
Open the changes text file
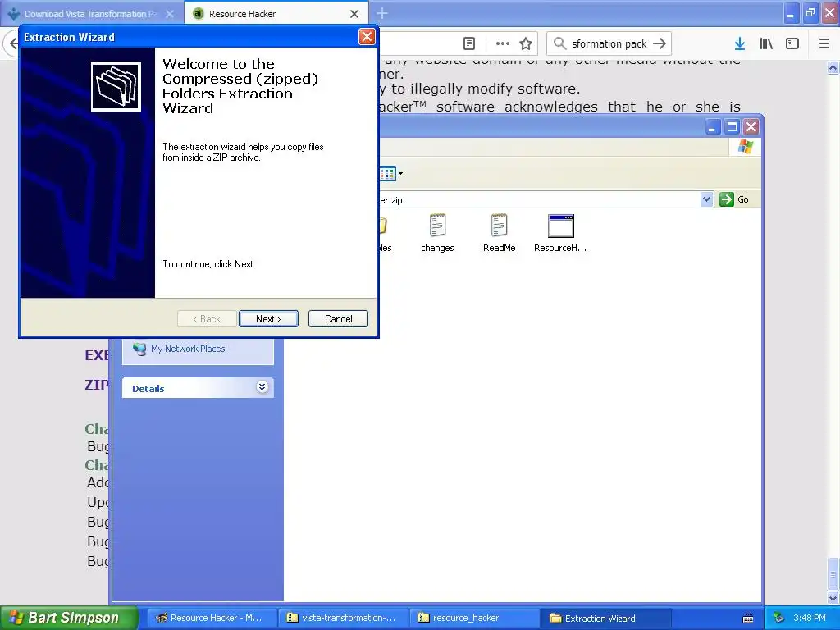(x=437, y=233)
